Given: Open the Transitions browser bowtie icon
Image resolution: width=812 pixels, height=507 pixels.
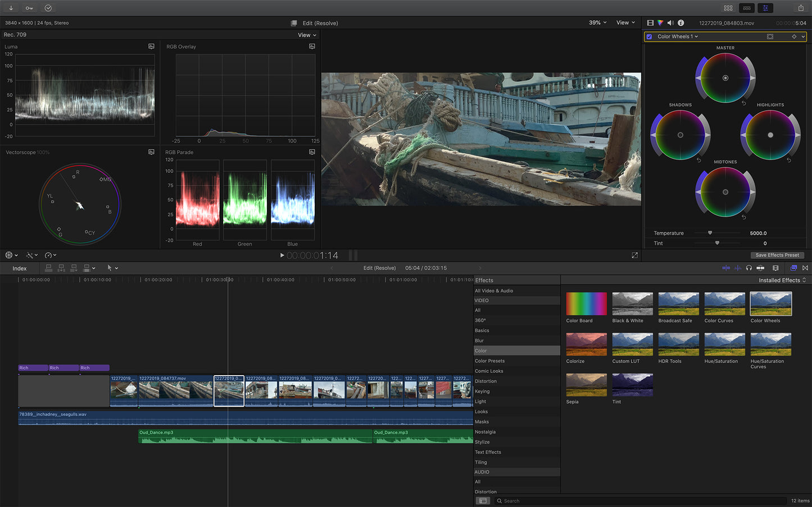Looking at the screenshot, I should [x=805, y=268].
